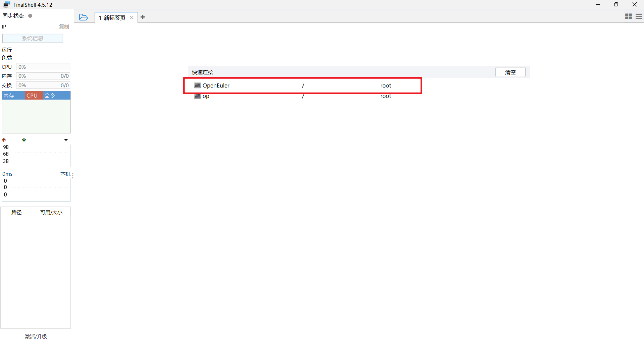Click the CPU usage bar
The height and width of the screenshot is (342, 644).
click(43, 67)
